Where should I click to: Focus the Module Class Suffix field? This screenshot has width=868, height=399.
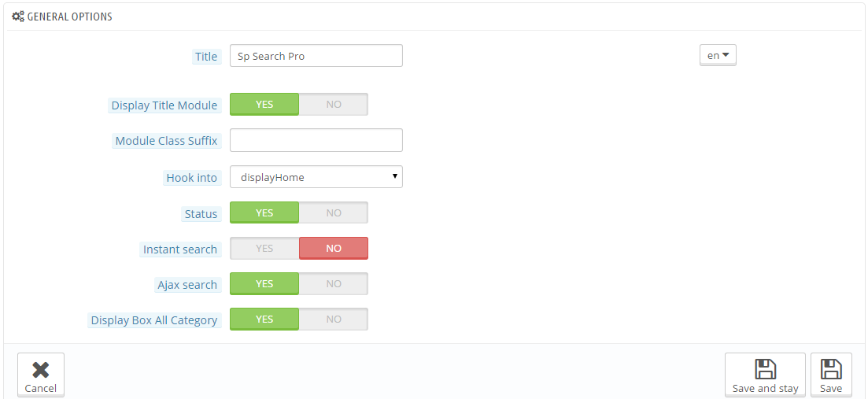click(316, 141)
